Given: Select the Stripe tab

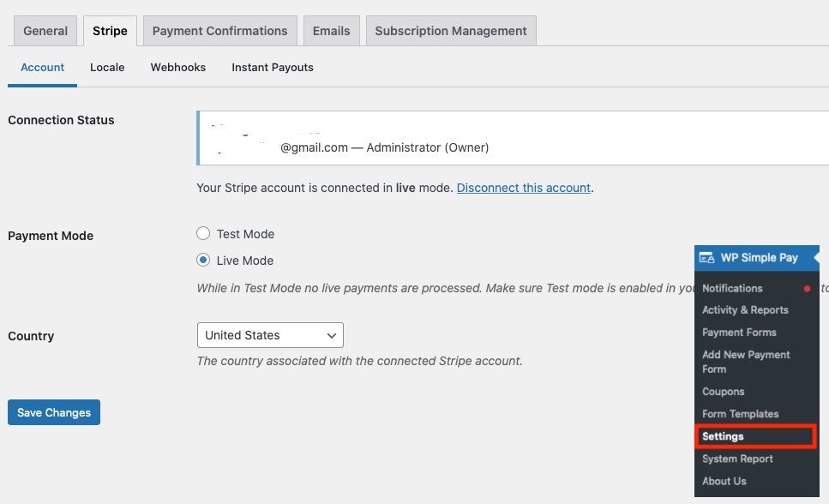Looking at the screenshot, I should 110,31.
